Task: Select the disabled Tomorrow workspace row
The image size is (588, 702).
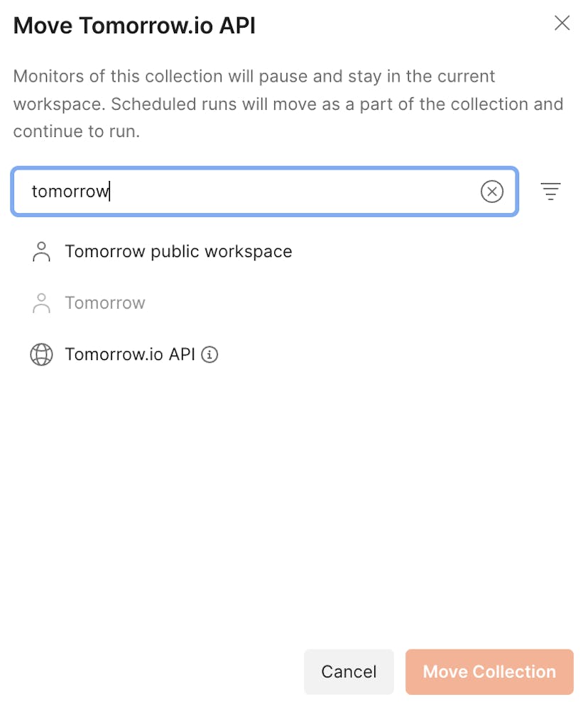Action: click(105, 302)
